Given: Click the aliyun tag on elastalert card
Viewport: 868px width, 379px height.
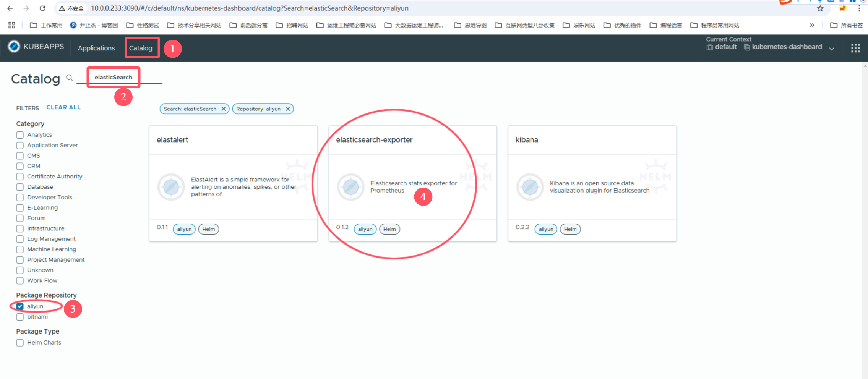Looking at the screenshot, I should (184, 229).
